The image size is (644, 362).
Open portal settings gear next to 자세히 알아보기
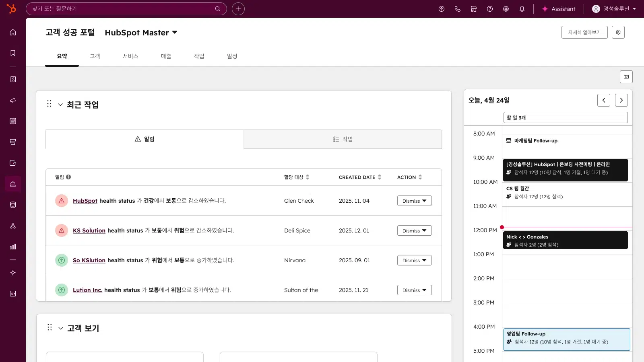coord(618,32)
